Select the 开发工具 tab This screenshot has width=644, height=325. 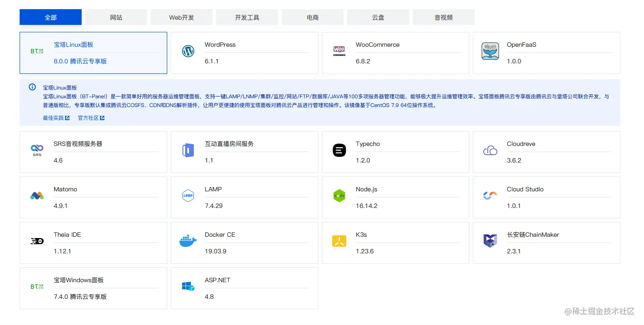(x=247, y=17)
